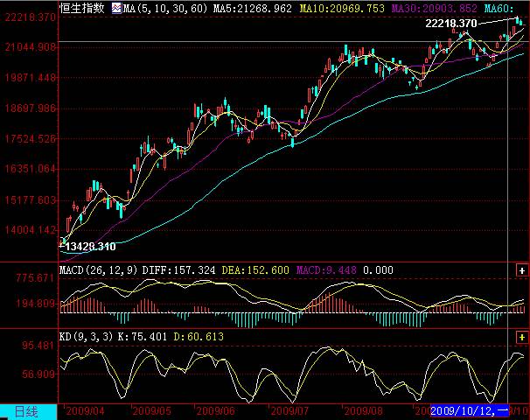Click the 13428.310 low price annotation
Screen dimensions: 530x420
(x=91, y=247)
